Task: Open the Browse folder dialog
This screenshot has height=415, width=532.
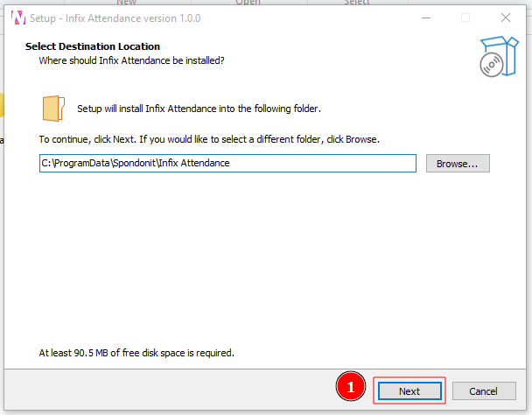Action: [x=458, y=164]
